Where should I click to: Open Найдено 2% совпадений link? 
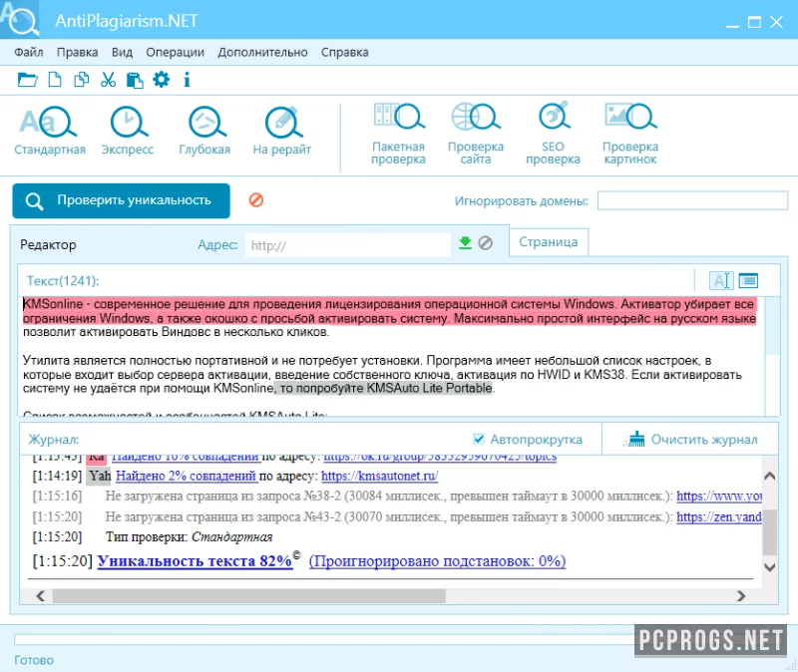click(x=186, y=477)
